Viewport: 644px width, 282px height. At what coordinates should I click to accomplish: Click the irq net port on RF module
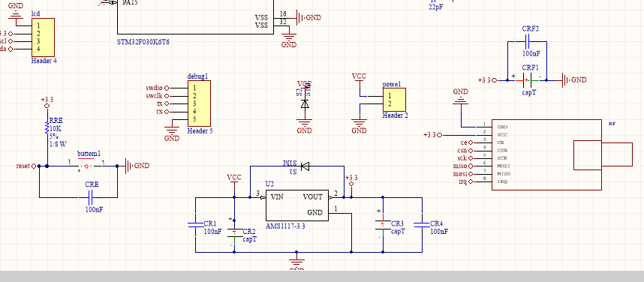[465, 181]
